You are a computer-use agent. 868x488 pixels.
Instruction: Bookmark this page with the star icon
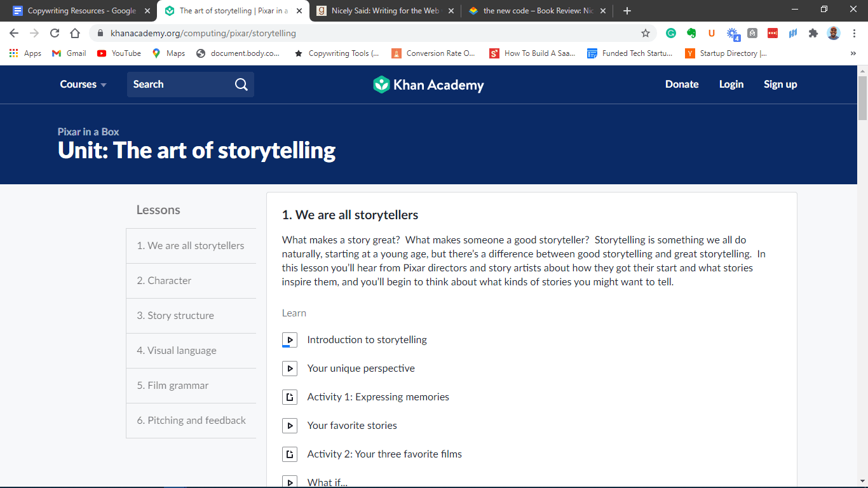[x=646, y=33]
